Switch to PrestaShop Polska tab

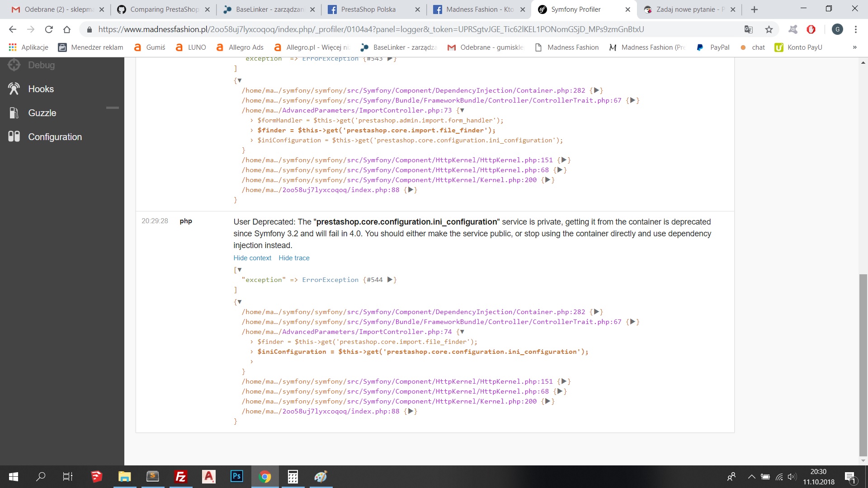point(368,9)
